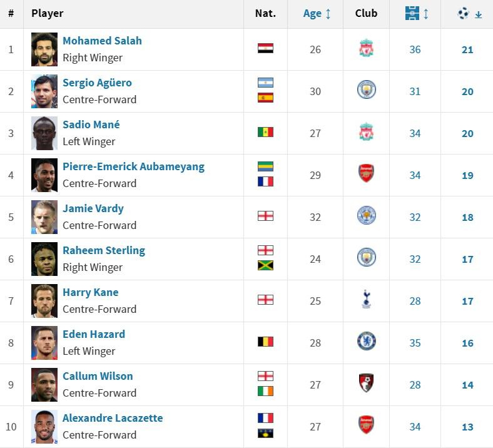
Task: Click the Chelsea crest beside Eden Hazard
Action: pyautogui.click(x=366, y=342)
